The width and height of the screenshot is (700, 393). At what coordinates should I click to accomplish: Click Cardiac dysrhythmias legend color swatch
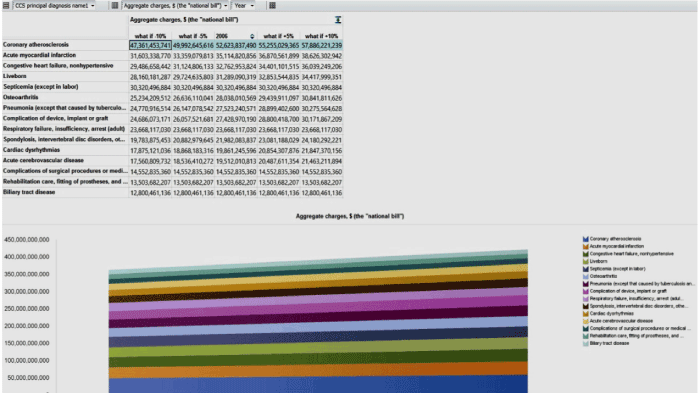pos(586,314)
